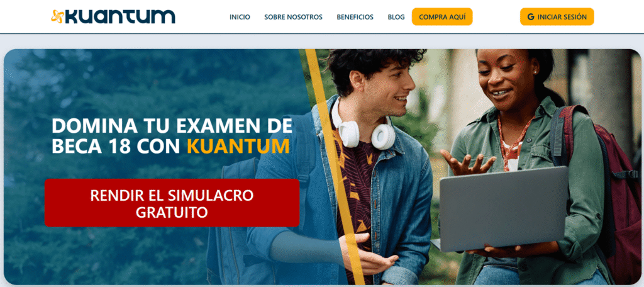Go to the INICIO page
This screenshot has width=644, height=287.
coord(240,17)
